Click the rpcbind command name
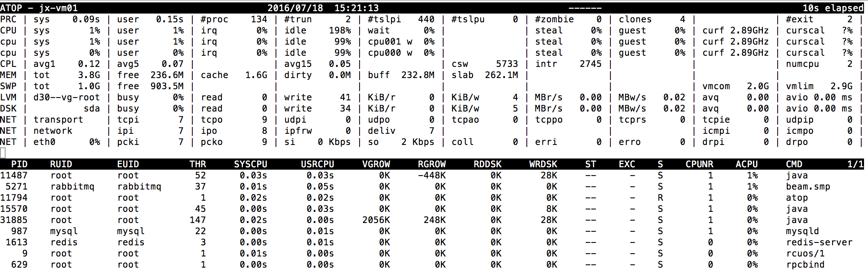The height and width of the screenshot is (270, 868). coord(805,264)
